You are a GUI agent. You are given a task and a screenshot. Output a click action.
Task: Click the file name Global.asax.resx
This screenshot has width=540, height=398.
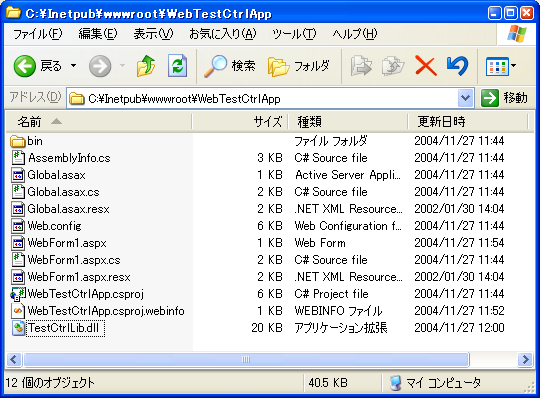(68, 209)
